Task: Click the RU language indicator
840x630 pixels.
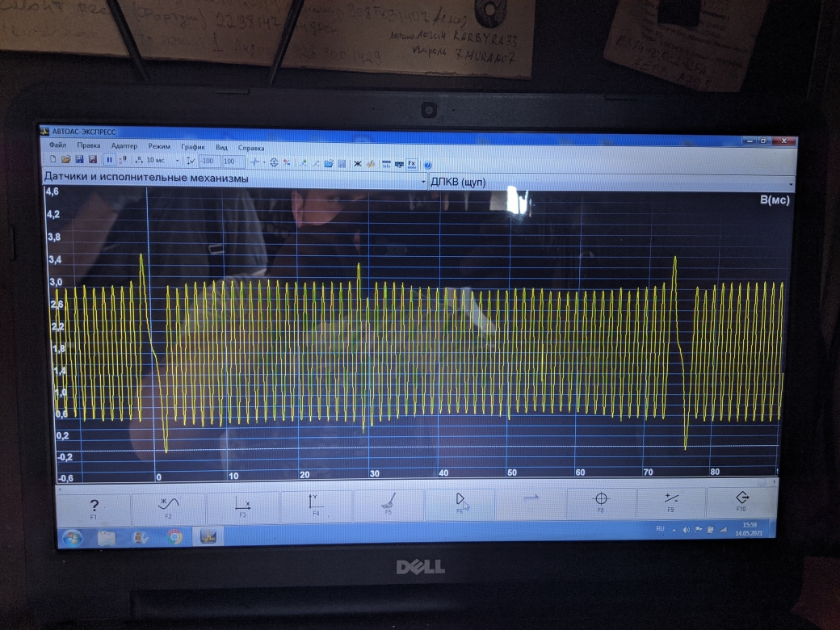Action: click(661, 529)
